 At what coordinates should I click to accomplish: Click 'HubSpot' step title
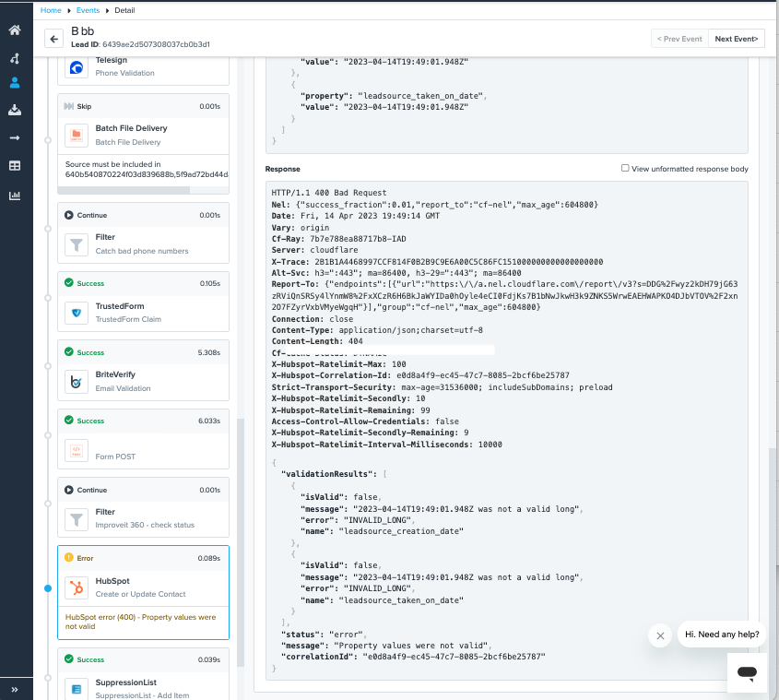(112, 581)
